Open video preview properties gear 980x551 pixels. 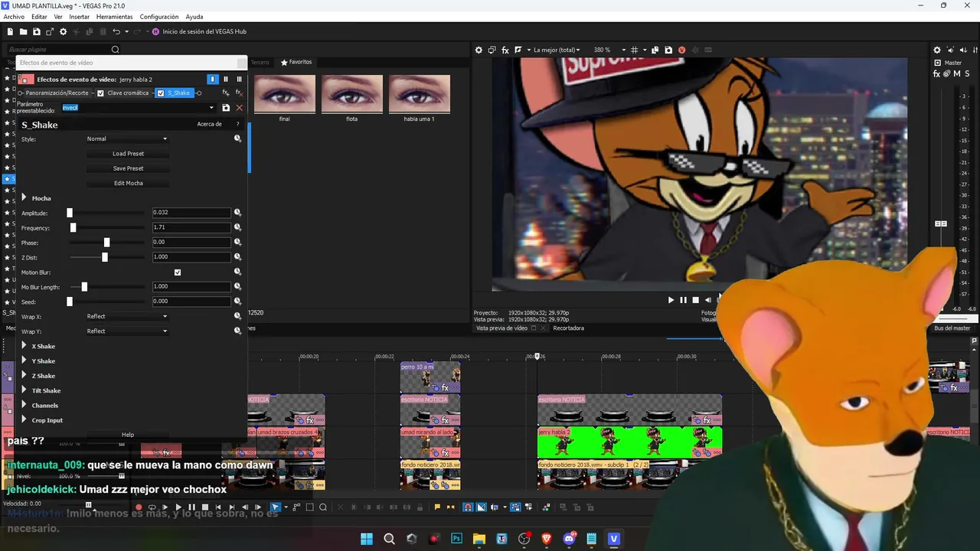(479, 50)
